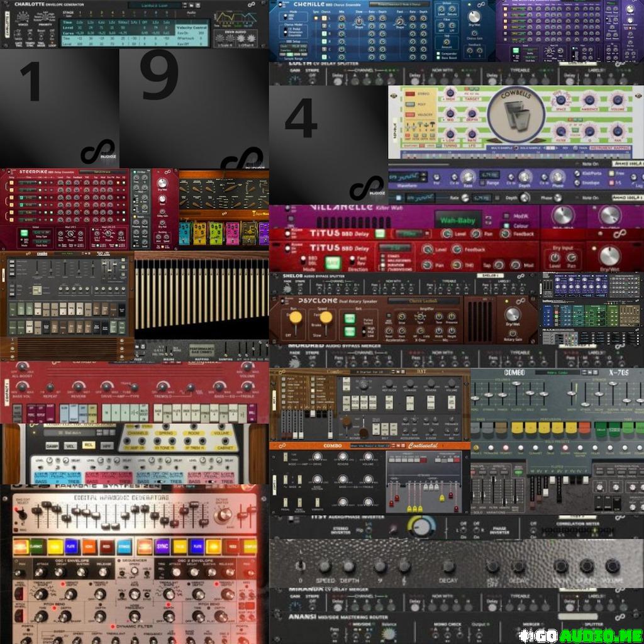
Task: Click the DECAY knob on hammered-metal panel
Action: (448, 567)
